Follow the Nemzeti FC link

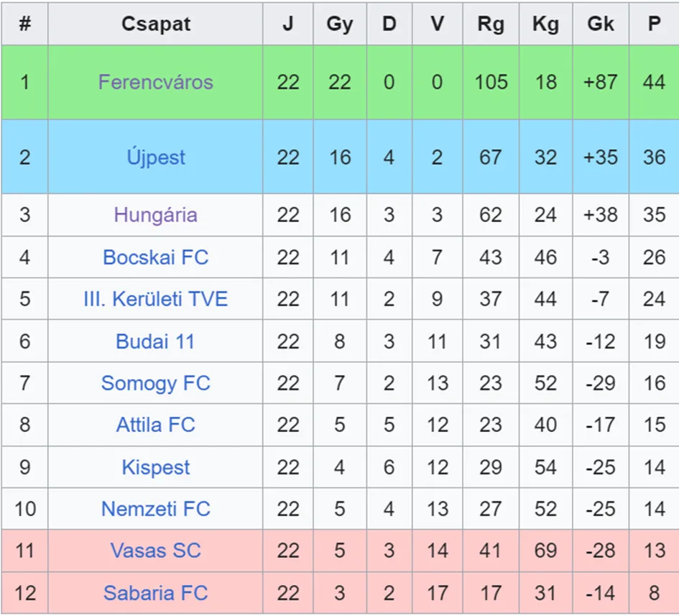click(155, 509)
